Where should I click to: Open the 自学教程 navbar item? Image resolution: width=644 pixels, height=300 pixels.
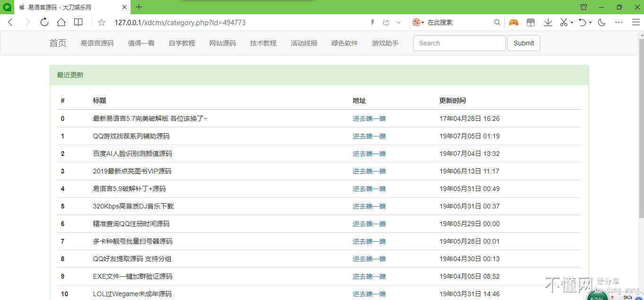[x=182, y=43]
